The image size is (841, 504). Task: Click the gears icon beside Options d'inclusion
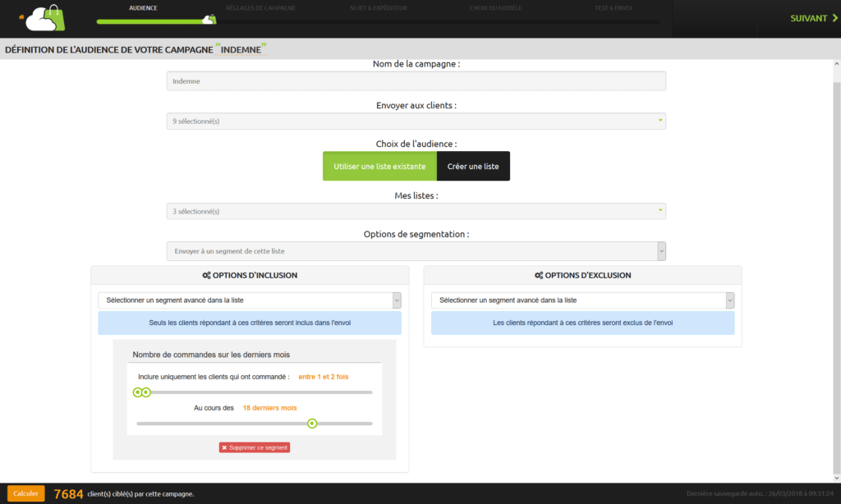(206, 276)
